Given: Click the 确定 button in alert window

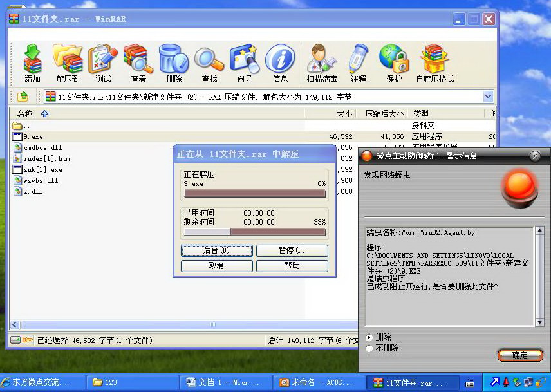Looking at the screenshot, I should (520, 355).
